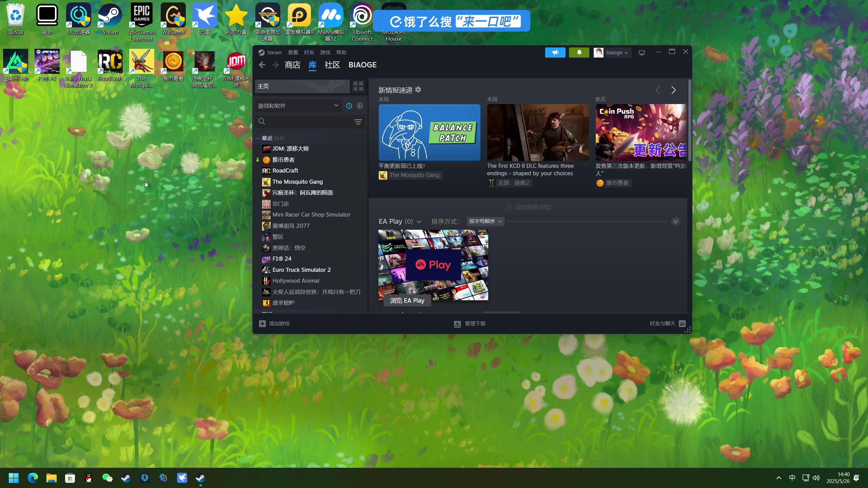The width and height of the screenshot is (868, 488).
Task: Open 游戏 (Games) menu
Action: pos(325,53)
